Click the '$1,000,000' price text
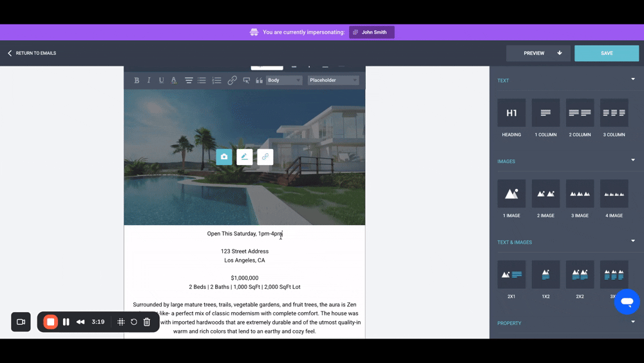The height and width of the screenshot is (363, 644). pos(245,278)
